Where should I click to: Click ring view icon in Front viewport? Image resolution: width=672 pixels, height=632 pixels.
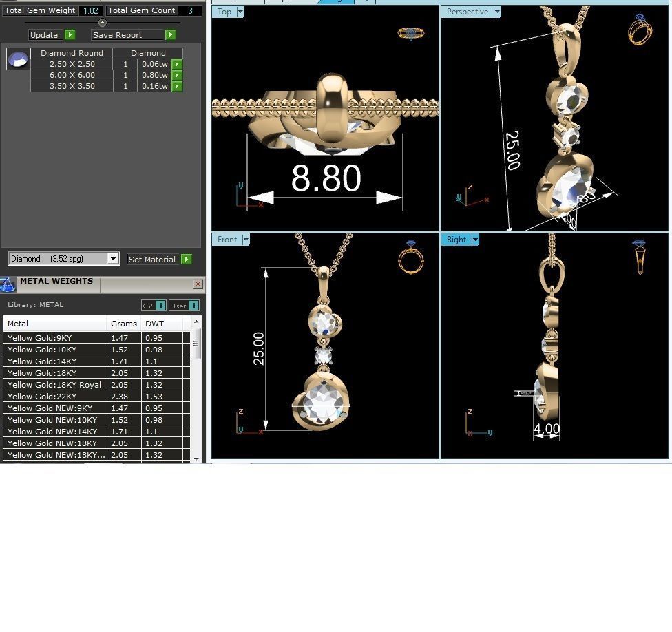(410, 257)
